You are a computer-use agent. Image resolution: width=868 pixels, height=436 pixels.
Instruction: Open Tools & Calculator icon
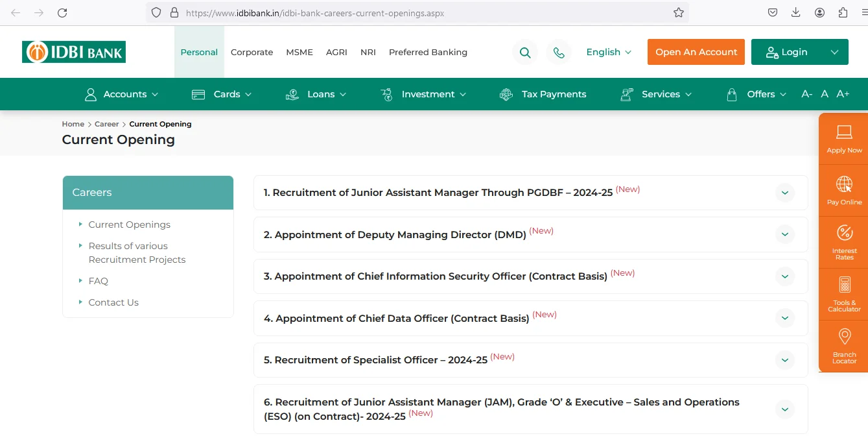pyautogui.click(x=844, y=285)
